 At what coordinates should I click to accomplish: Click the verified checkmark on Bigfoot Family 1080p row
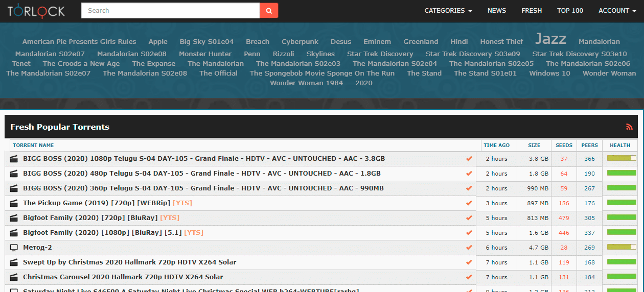coord(469,233)
